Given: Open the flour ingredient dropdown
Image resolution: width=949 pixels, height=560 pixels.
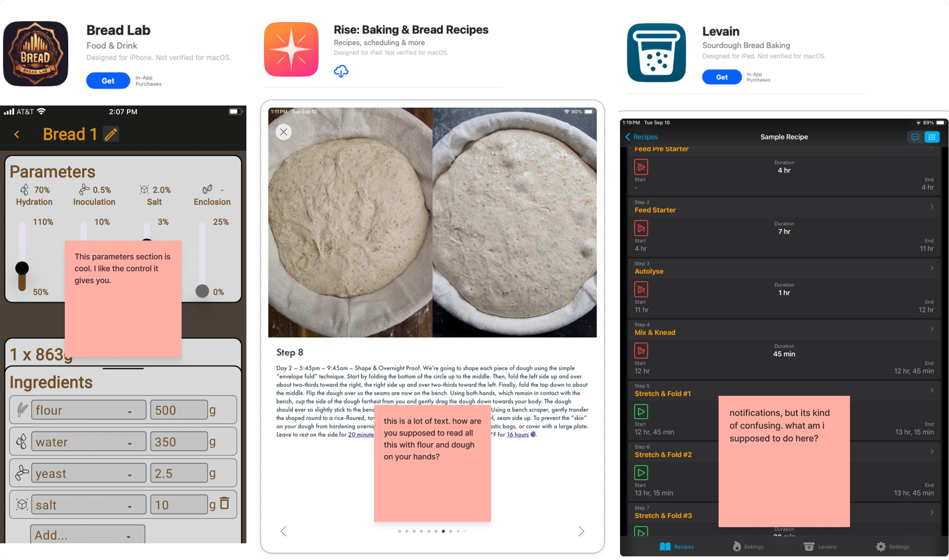Looking at the screenshot, I should [88, 410].
